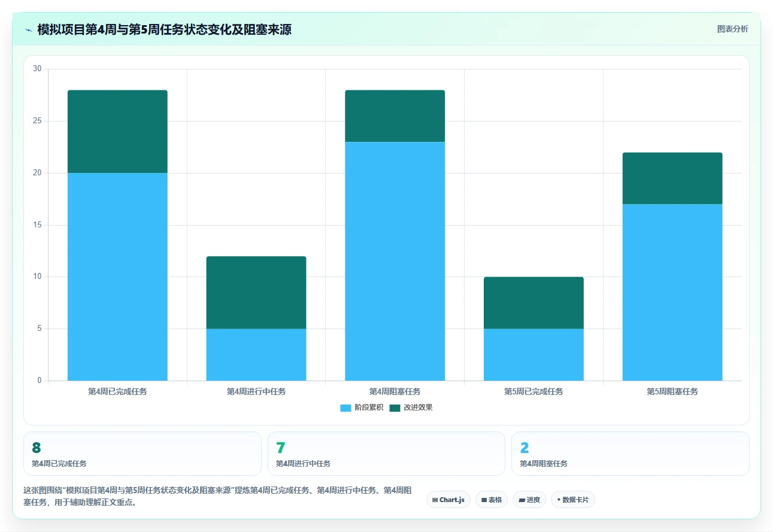
Task: Open the 第4周已完成任务 stat card showing 8
Action: click(x=143, y=454)
